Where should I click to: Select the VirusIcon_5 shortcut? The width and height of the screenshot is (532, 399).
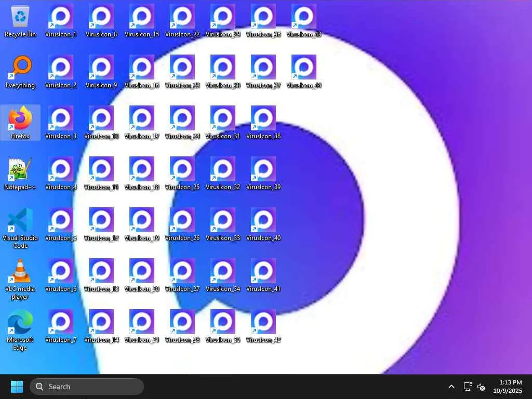click(61, 224)
